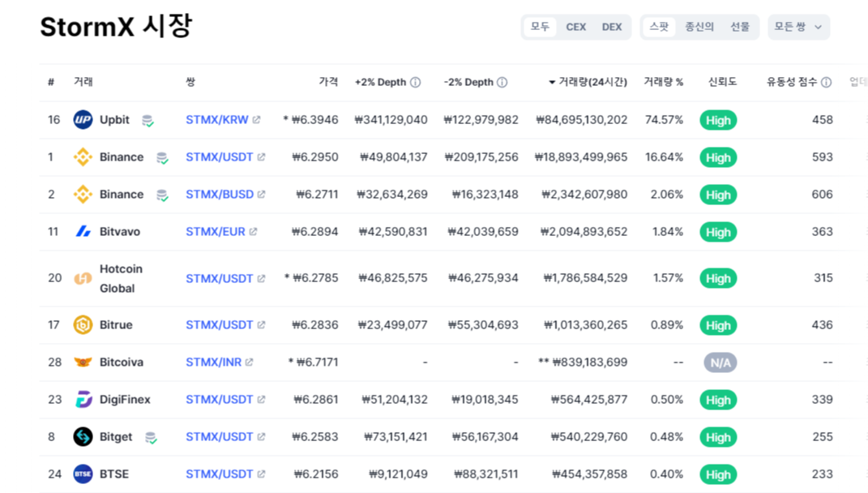Click the High badge in Upbit row
This screenshot has width=868, height=493.
(x=718, y=120)
